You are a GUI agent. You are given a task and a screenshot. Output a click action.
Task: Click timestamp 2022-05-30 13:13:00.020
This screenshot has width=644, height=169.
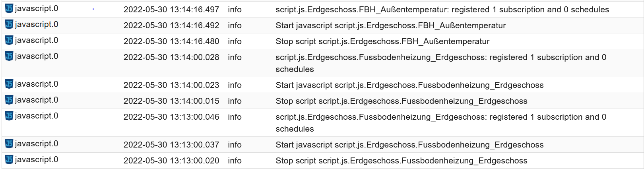(x=171, y=161)
